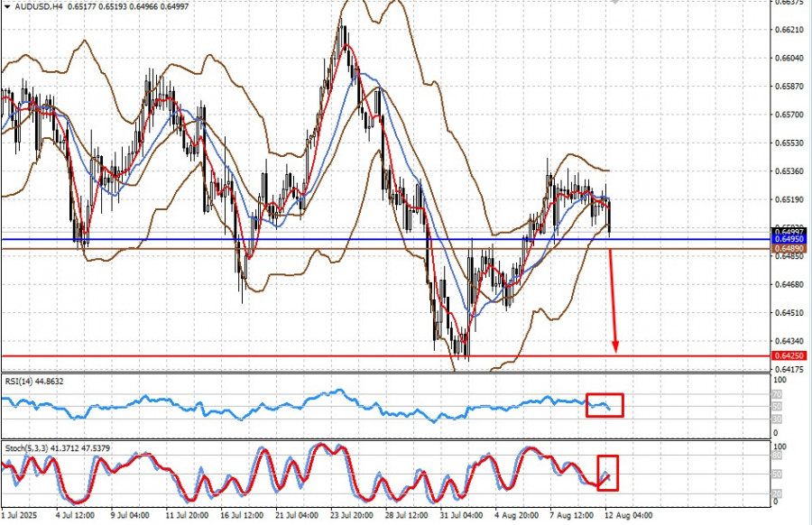Click the brown 0.64890 price level tag
The width and height of the screenshot is (812, 525).
[x=789, y=249]
